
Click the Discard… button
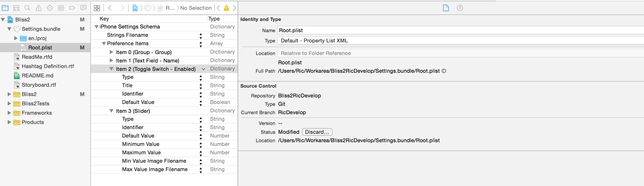pos(317,132)
